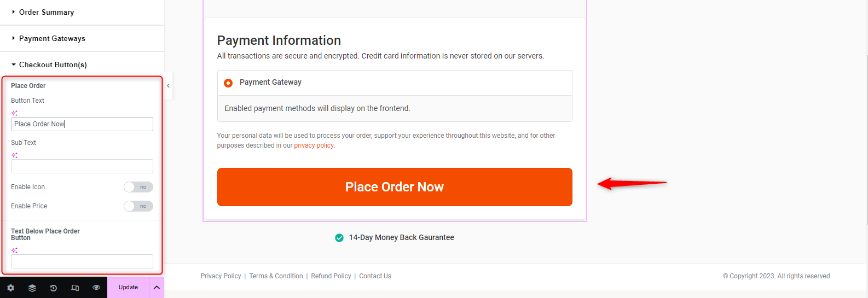
Task: Click AI sparkle icon above Sub Text field
Action: (14, 155)
